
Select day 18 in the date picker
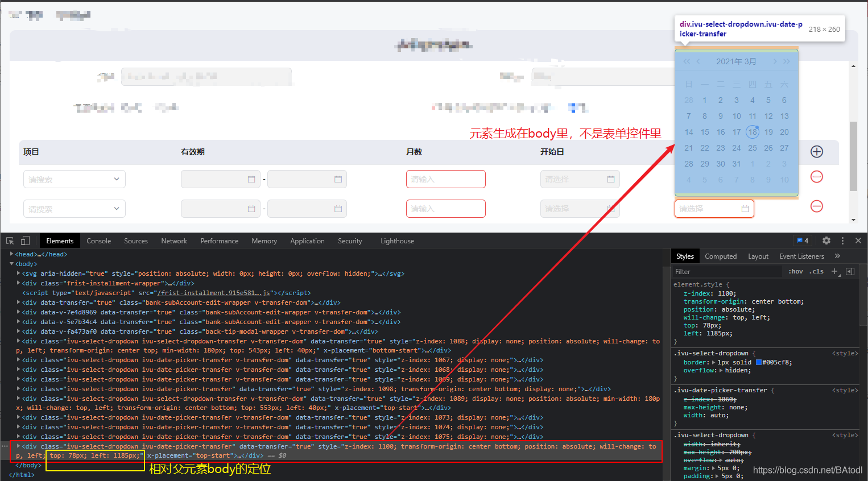click(753, 132)
